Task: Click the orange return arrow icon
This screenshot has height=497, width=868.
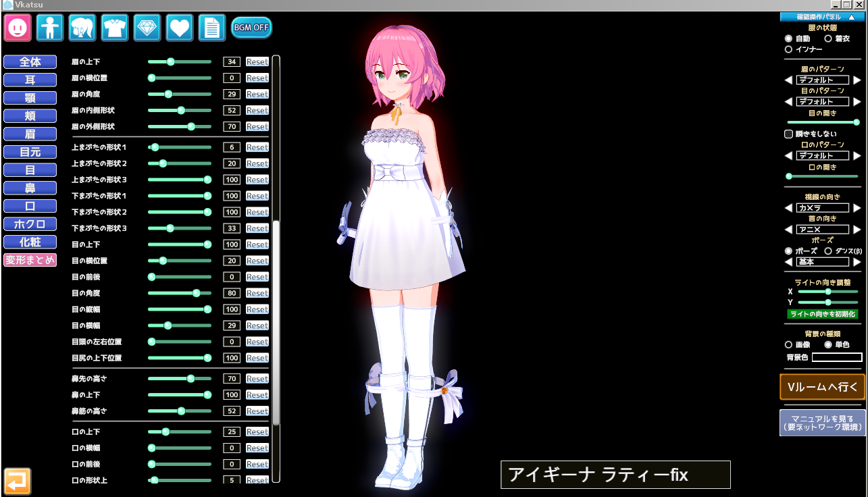Action: point(18,481)
